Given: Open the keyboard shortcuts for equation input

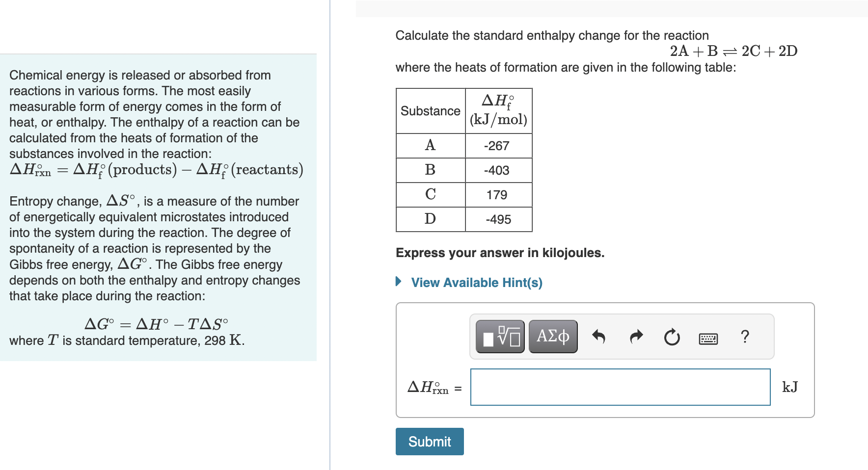Looking at the screenshot, I should (707, 338).
